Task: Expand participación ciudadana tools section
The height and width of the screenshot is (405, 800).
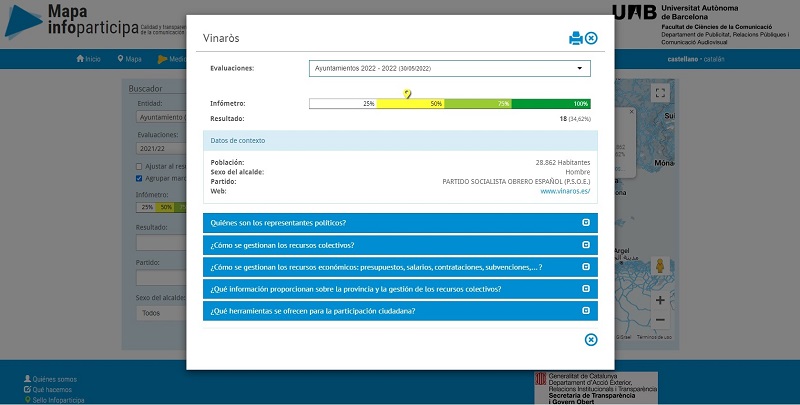Action: [400, 311]
